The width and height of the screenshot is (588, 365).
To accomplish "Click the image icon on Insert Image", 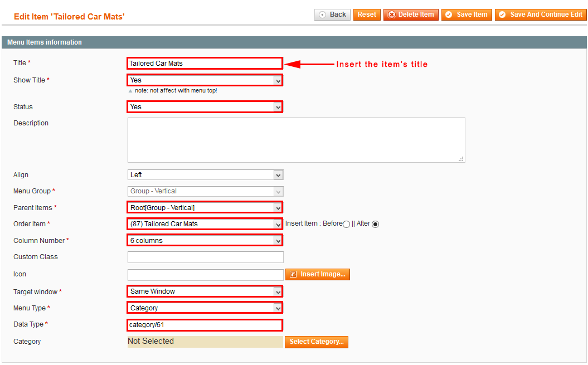I will click(293, 274).
